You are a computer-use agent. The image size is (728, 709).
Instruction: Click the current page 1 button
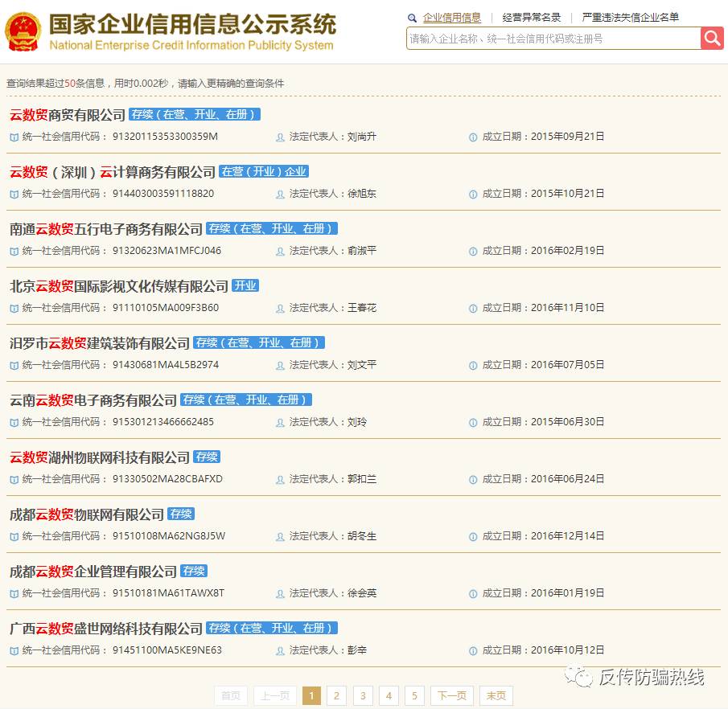[x=311, y=695]
